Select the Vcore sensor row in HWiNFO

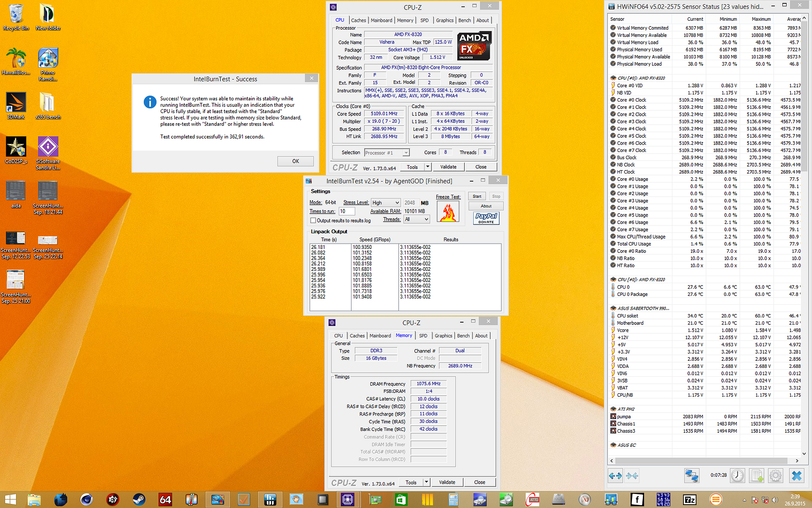tap(704, 330)
